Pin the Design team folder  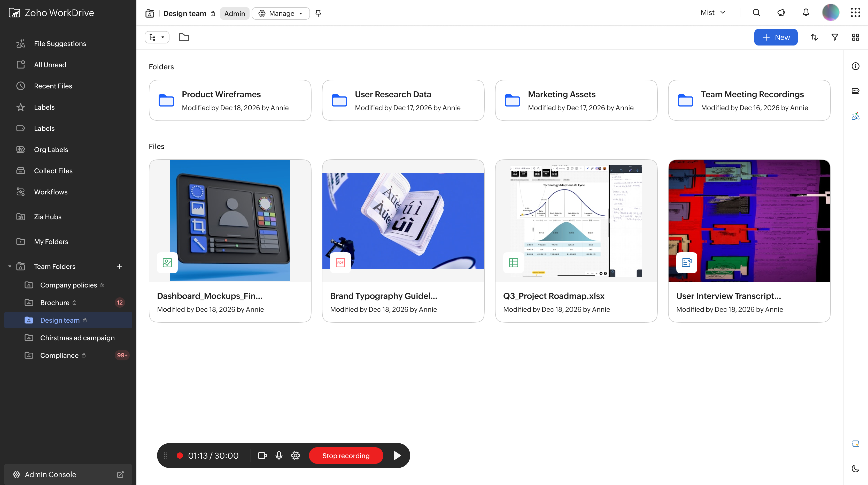(318, 13)
